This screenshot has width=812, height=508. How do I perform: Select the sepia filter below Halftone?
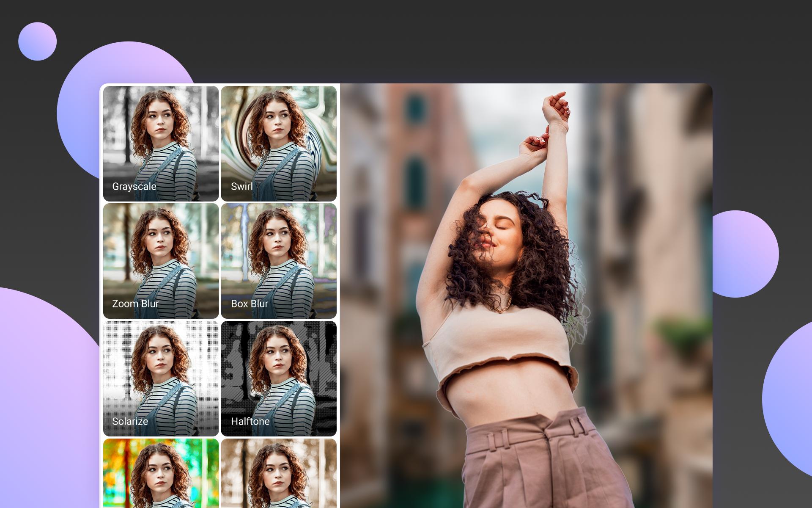pos(279,473)
